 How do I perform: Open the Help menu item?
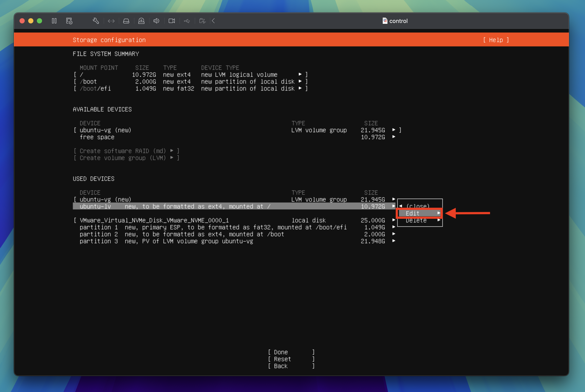[x=496, y=40]
